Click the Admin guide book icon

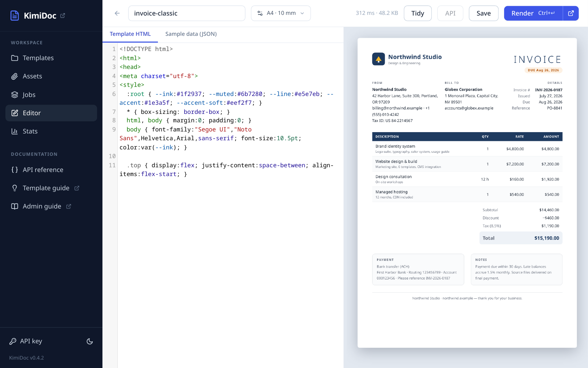pyautogui.click(x=15, y=206)
